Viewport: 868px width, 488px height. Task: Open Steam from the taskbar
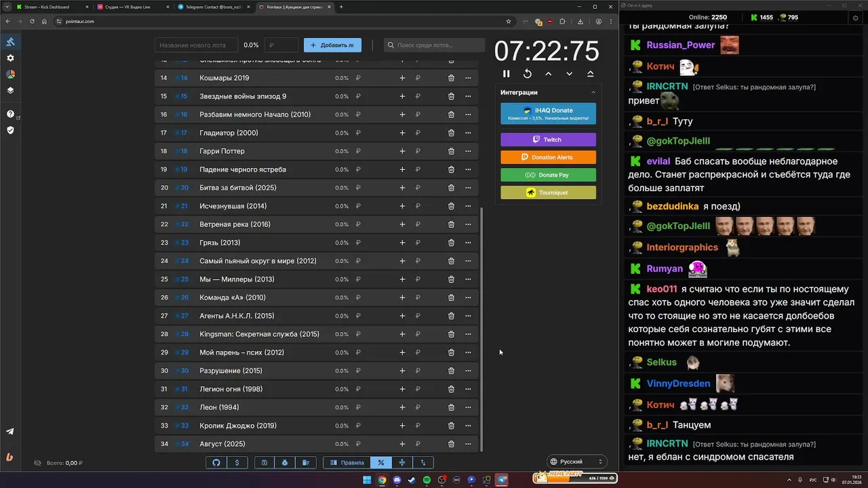[x=412, y=480]
